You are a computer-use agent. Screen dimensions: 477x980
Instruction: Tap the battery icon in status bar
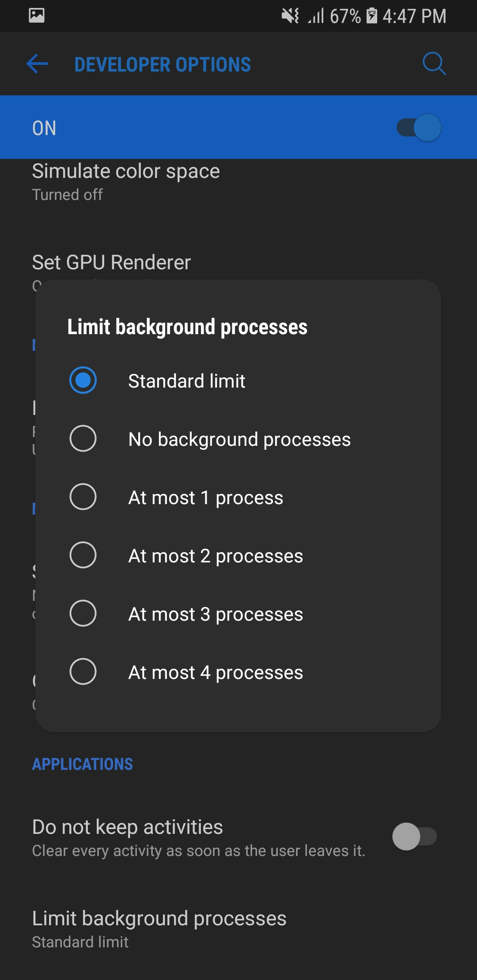click(x=372, y=16)
